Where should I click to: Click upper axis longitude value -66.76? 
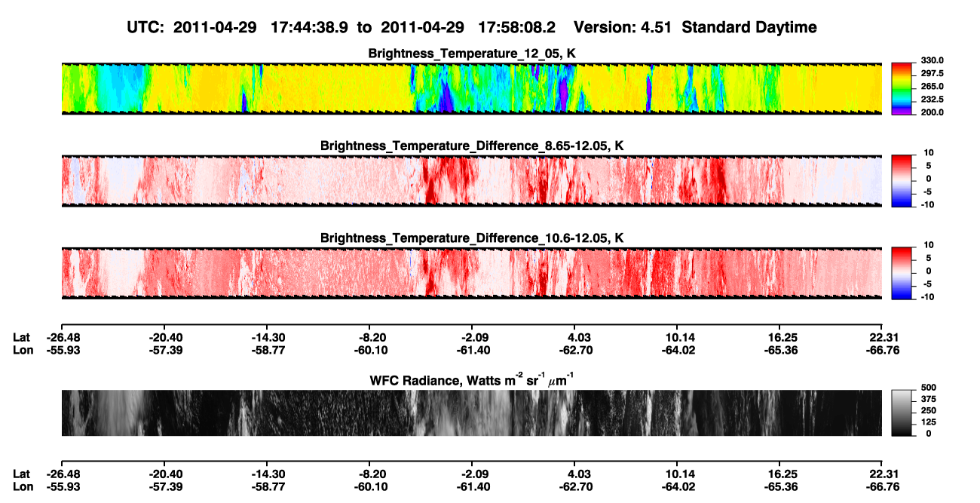pos(881,350)
